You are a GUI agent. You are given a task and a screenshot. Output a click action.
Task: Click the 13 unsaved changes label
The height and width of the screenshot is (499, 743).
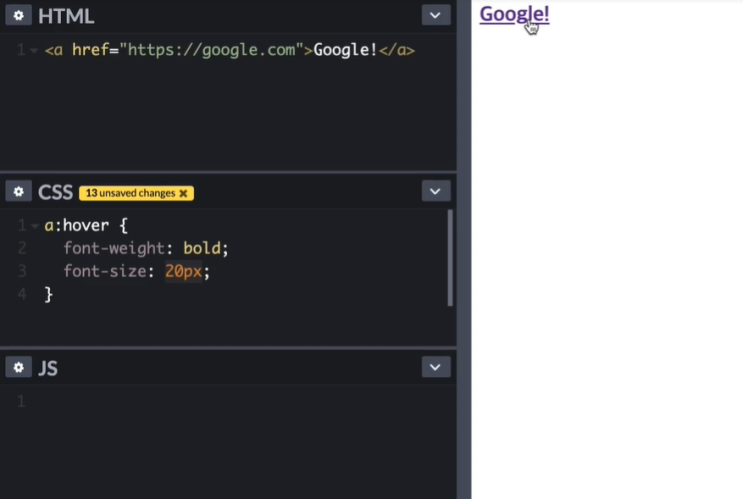point(130,193)
